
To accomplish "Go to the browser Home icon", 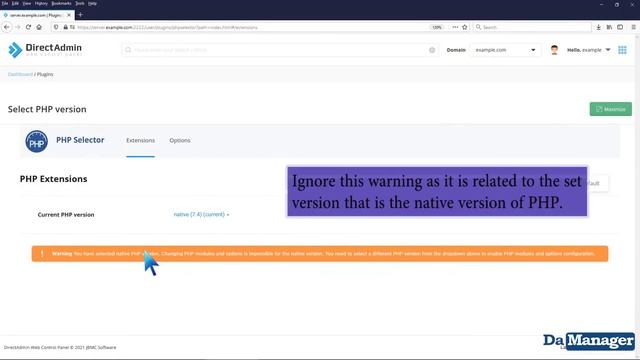I will coord(39,27).
